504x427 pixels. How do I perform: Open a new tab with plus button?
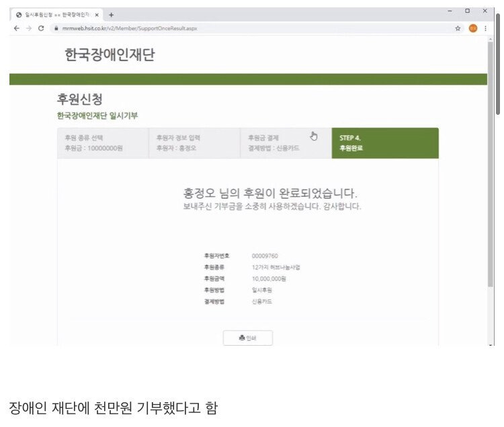pos(111,15)
